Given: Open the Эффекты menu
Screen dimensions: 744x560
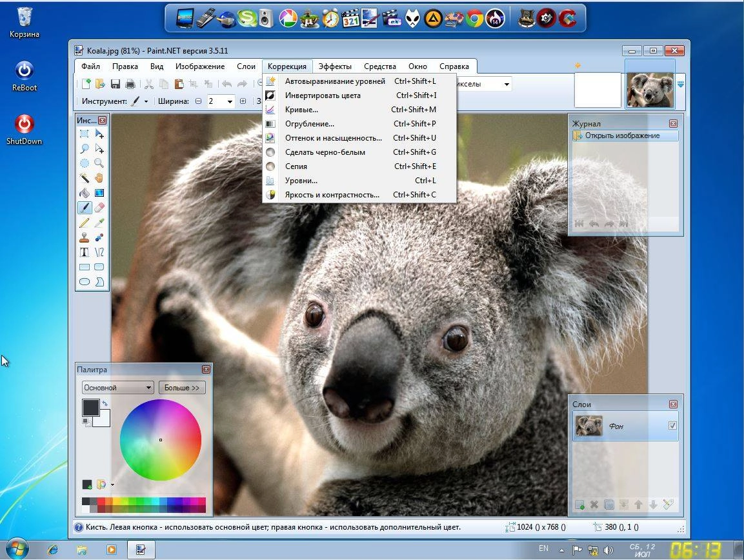Looking at the screenshot, I should tap(335, 66).
